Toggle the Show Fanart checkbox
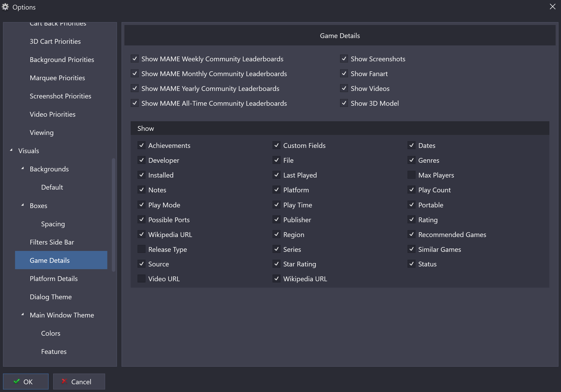This screenshot has width=561, height=392. pos(344,74)
